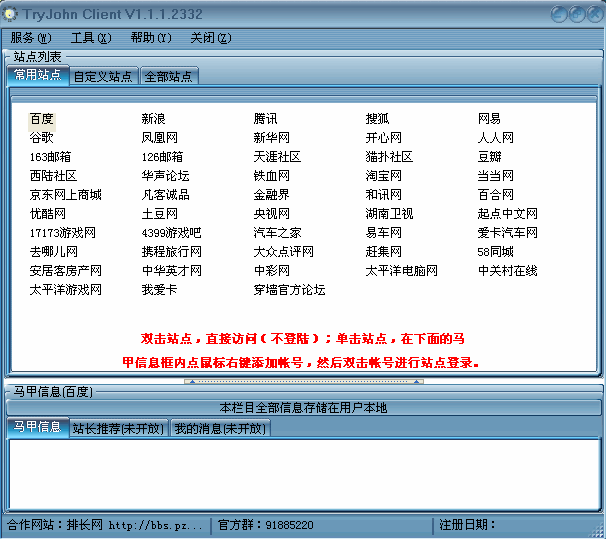
Task: Select the 网易 site
Action: click(489, 119)
